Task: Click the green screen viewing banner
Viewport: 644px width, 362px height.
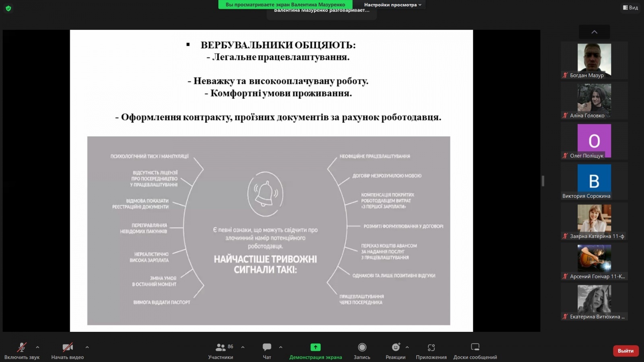Action: (x=285, y=4)
